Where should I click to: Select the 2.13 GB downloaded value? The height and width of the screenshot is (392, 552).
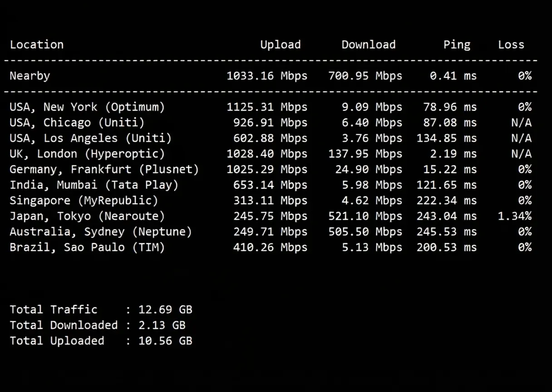click(162, 325)
